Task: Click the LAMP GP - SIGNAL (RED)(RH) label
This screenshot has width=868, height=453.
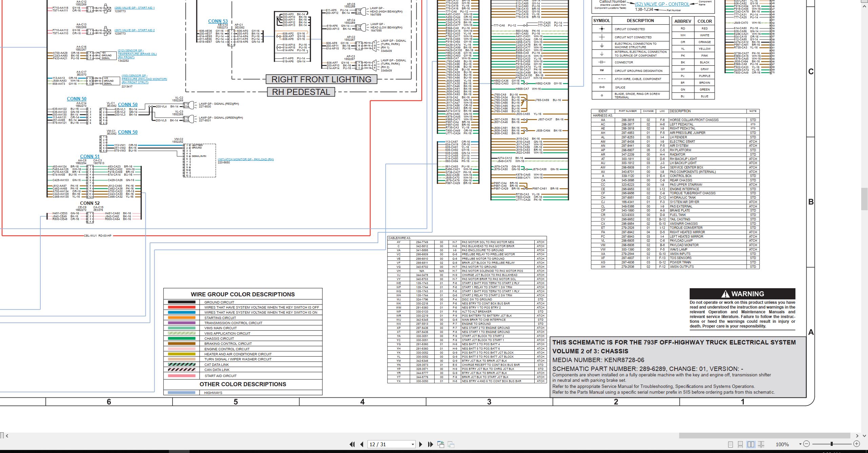Action: tap(219, 104)
